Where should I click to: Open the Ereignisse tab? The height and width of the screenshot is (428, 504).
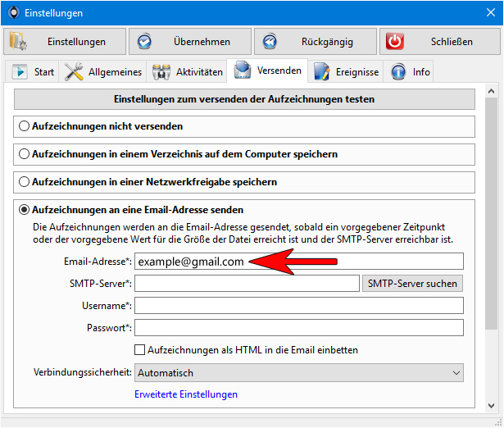[x=346, y=71]
